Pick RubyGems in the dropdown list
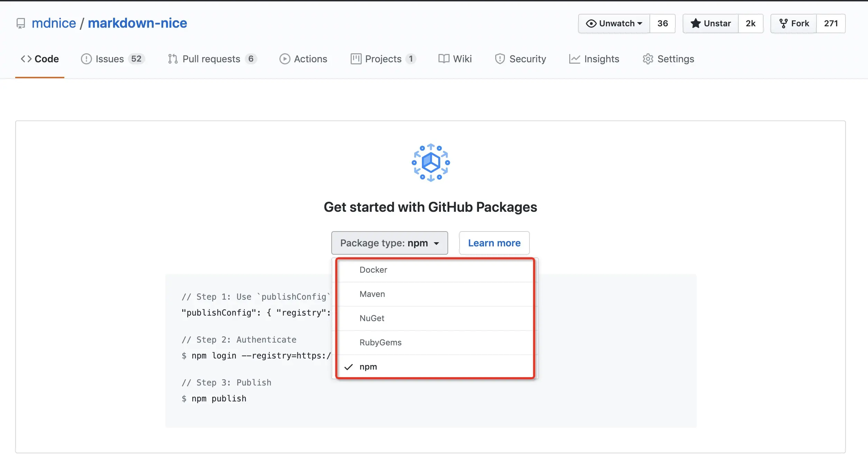Viewport: 868px width, 472px height. (x=380, y=343)
